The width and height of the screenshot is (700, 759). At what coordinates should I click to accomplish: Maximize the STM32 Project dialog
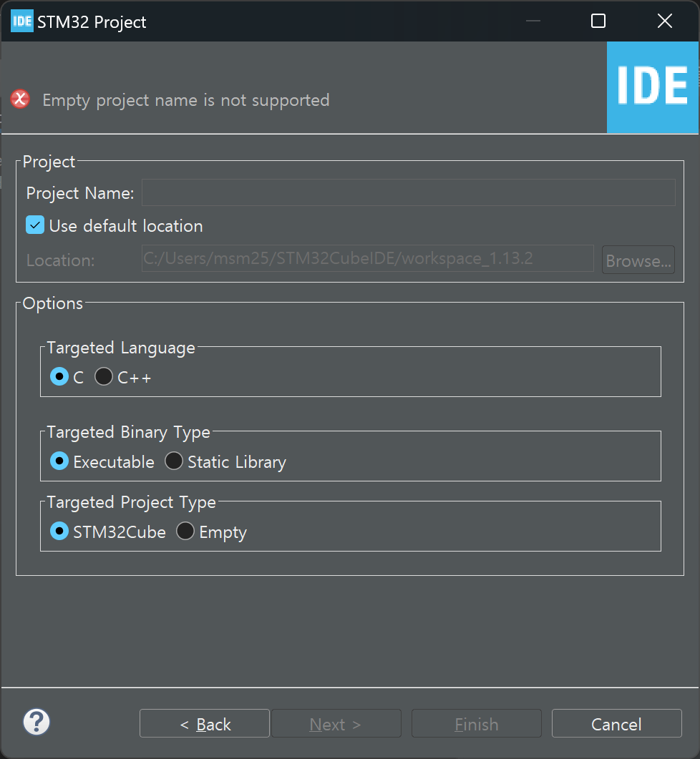[598, 21]
